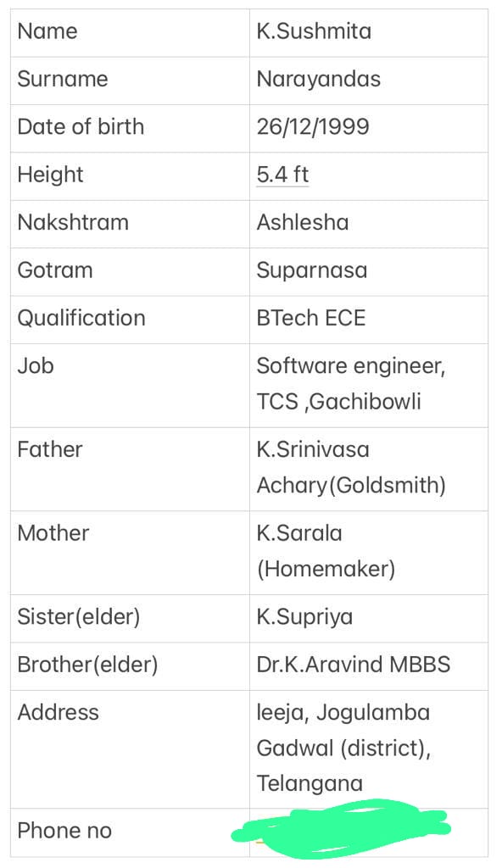The image size is (502, 868).
Task: Open the underlined 5.4 ft height link
Action: (x=282, y=175)
